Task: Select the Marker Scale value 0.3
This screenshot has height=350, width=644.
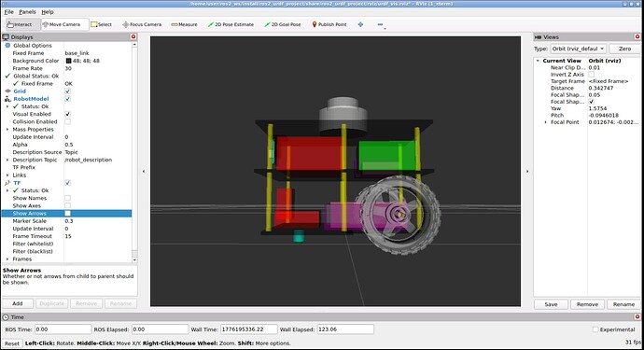Action: coord(68,221)
